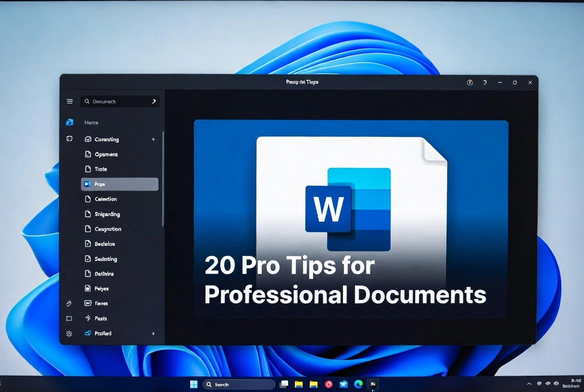584x392 pixels.
Task: Open the Collection entry
Action: click(106, 199)
